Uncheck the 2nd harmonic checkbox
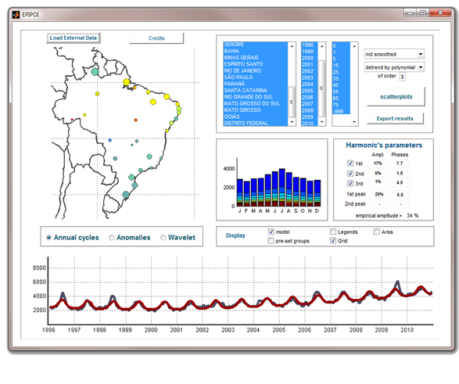This screenshot has width=459, height=384. pyautogui.click(x=350, y=173)
